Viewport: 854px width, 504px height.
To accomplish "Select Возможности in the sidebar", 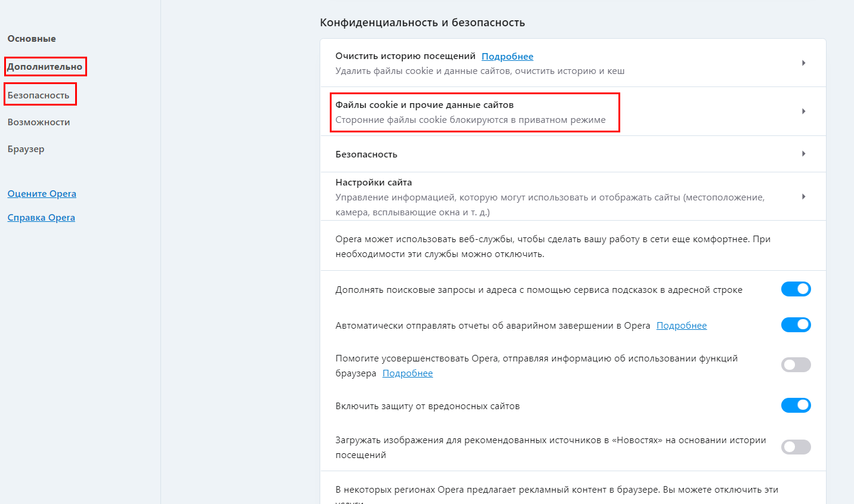I will [x=39, y=122].
